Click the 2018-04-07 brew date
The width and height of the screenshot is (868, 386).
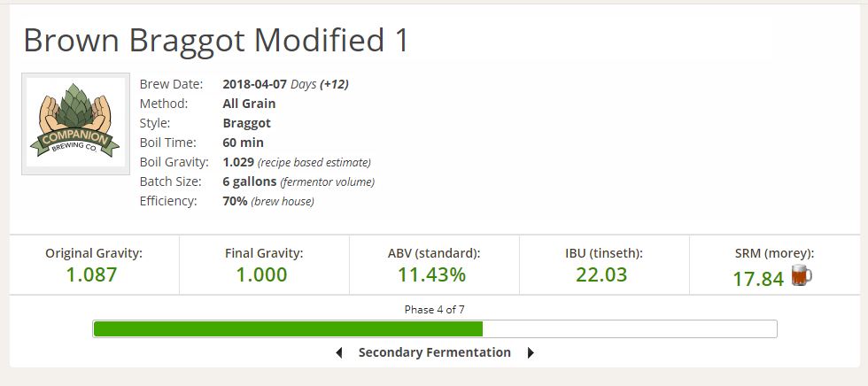(x=255, y=84)
